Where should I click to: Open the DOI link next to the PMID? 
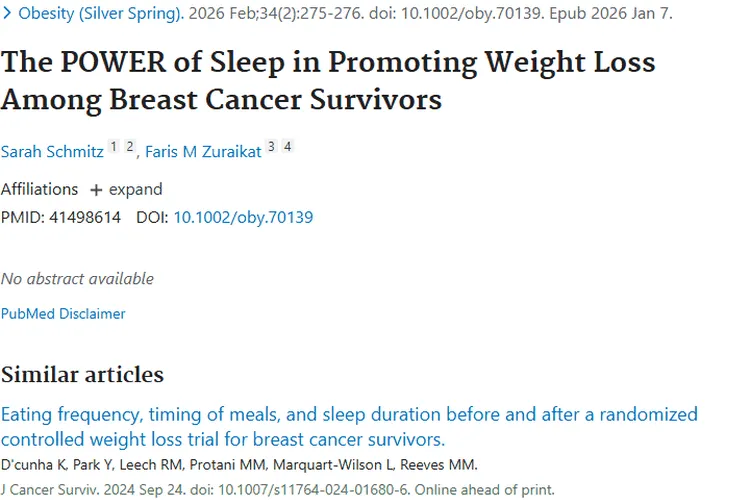click(243, 216)
